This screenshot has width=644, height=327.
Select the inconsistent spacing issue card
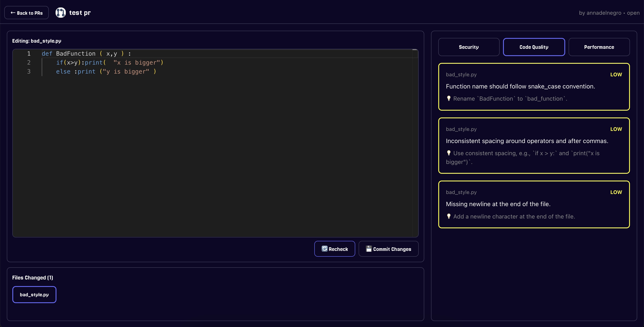(534, 145)
